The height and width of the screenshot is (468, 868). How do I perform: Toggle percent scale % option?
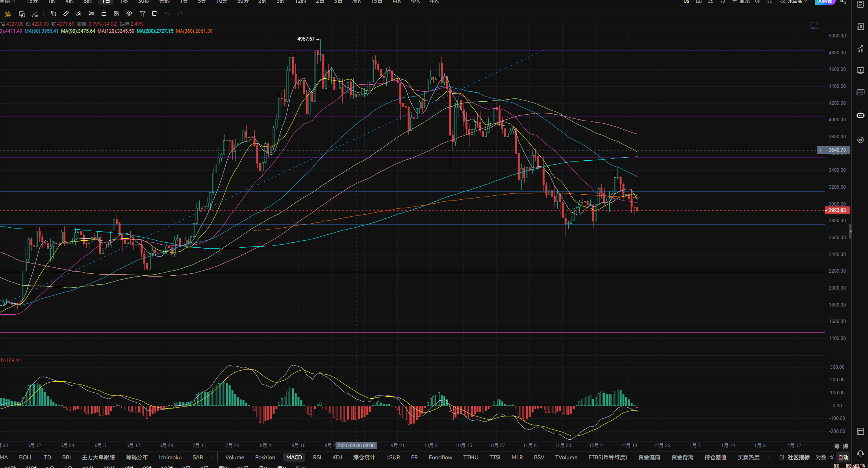[x=832, y=457]
